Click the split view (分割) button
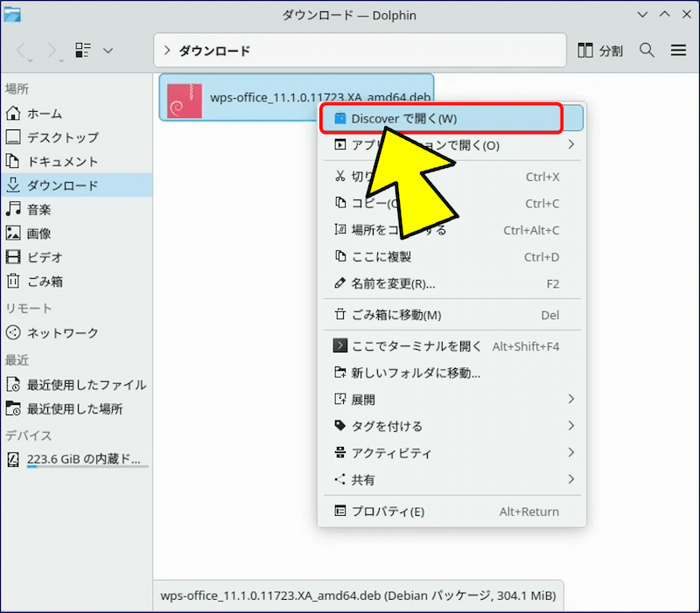 (600, 51)
